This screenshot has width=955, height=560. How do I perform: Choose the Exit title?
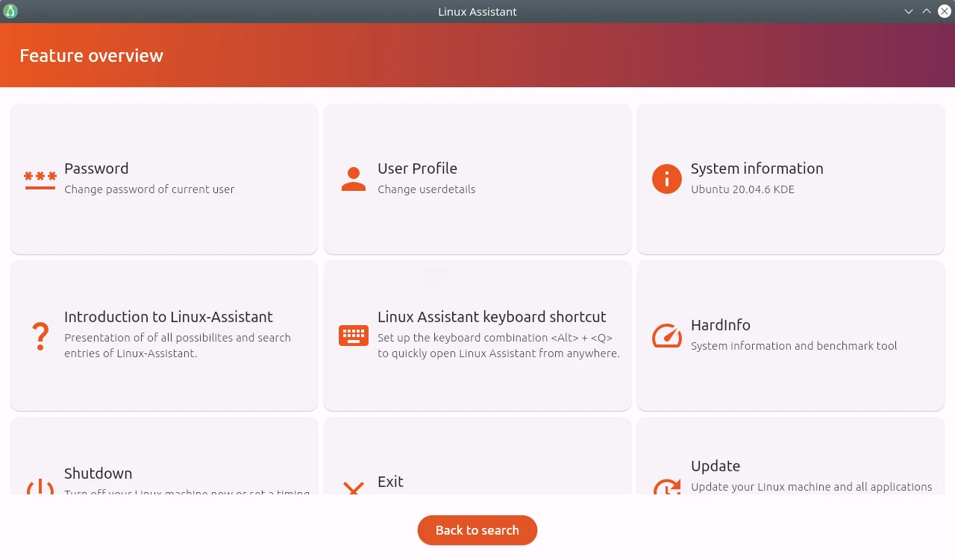point(390,482)
